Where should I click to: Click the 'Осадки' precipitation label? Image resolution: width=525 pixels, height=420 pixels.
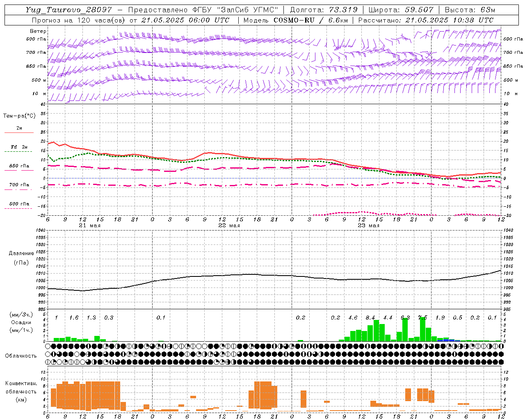pos(21,322)
